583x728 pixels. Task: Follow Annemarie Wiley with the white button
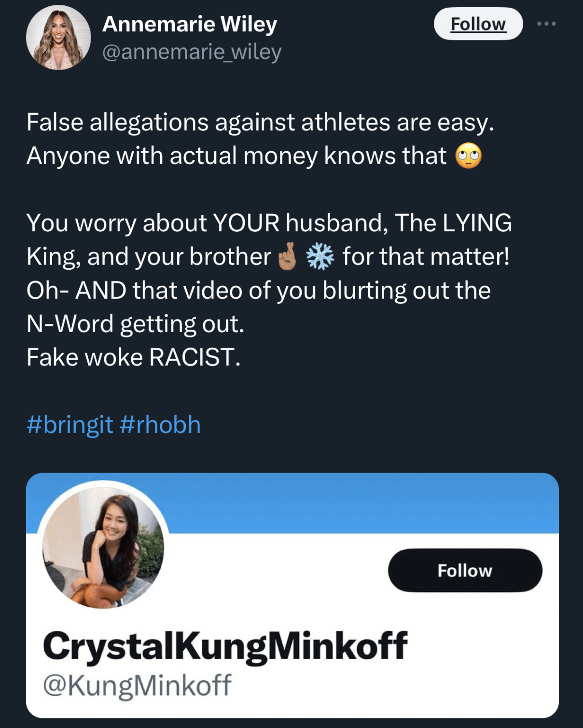click(x=478, y=24)
